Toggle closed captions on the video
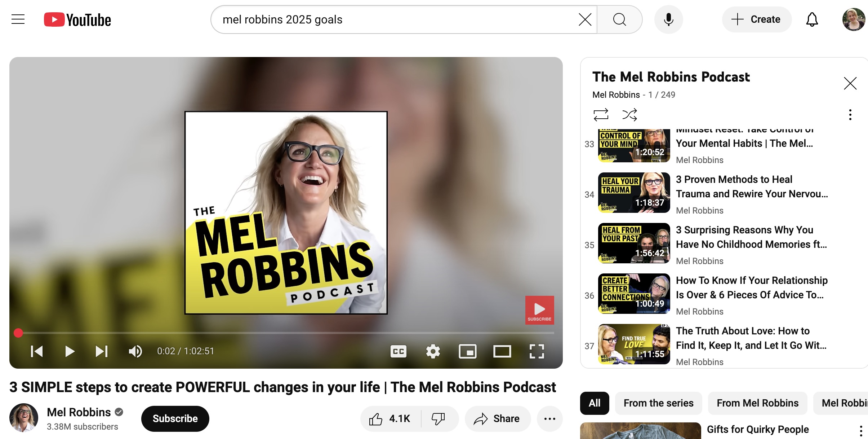Image resolution: width=868 pixels, height=439 pixels. [398, 351]
